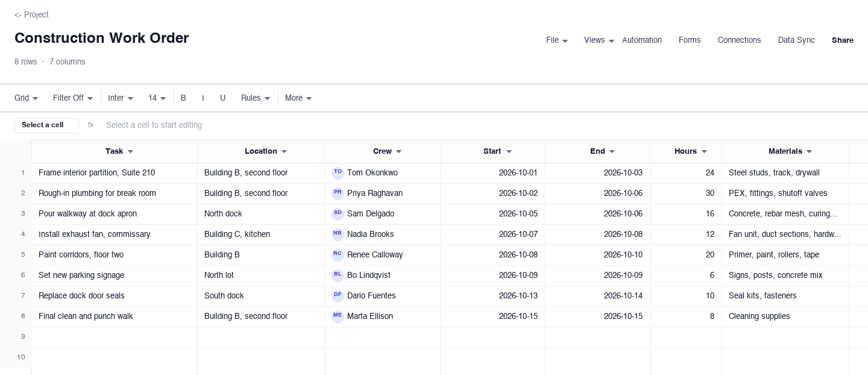
Task: Open the Forms menu item
Action: (690, 40)
